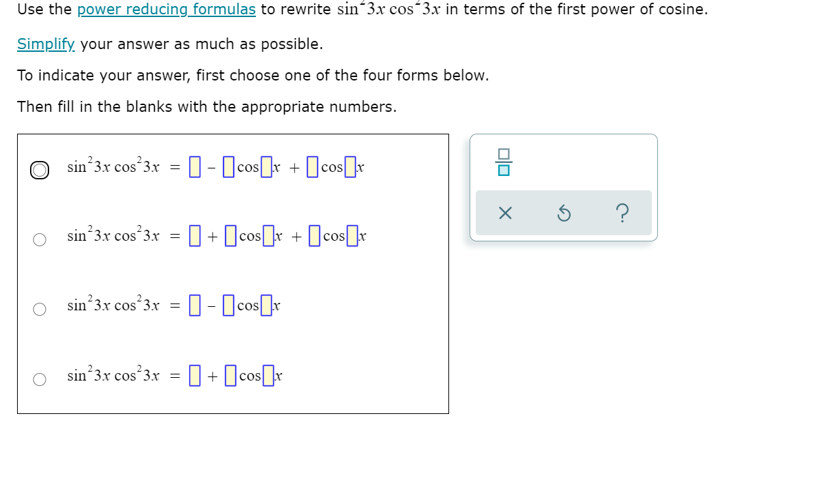Open the Simplify definition link

[45, 44]
